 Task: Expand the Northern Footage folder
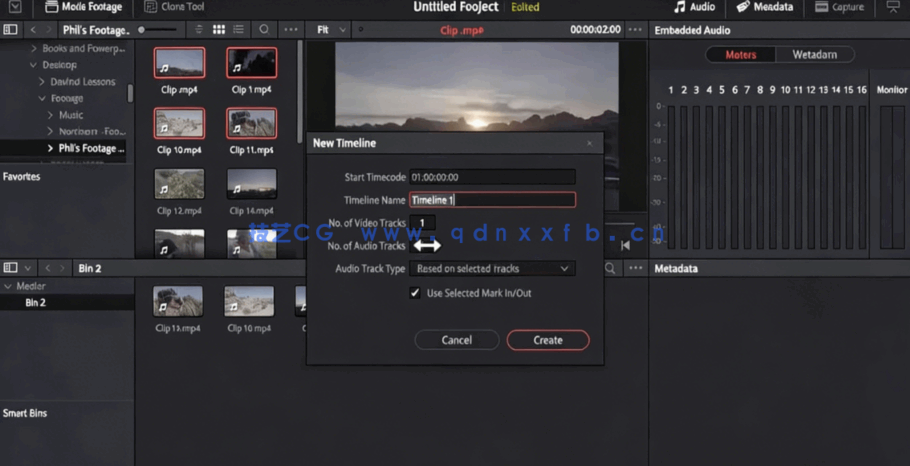pyautogui.click(x=50, y=132)
